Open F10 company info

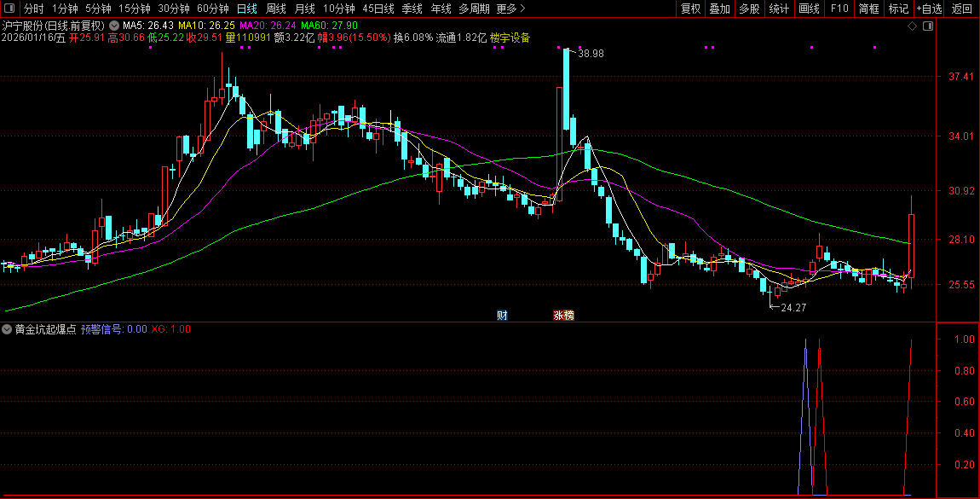coord(839,9)
